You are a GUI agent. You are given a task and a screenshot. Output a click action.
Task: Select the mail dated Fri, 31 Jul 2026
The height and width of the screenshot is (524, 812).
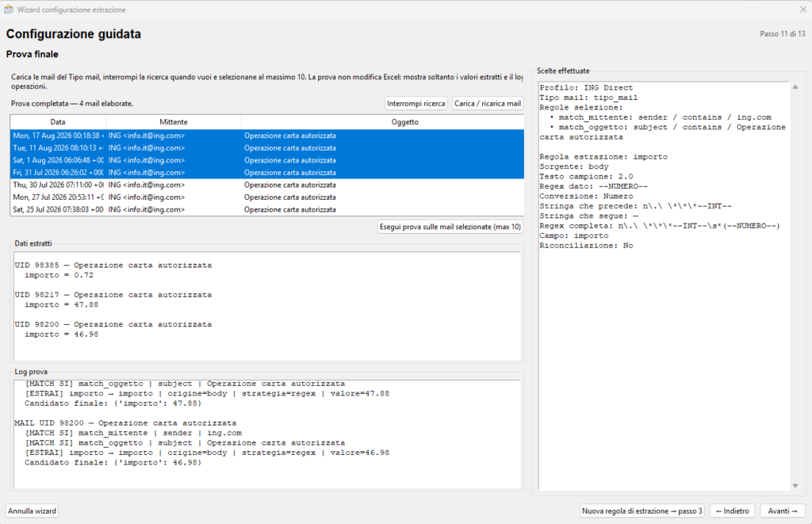266,173
